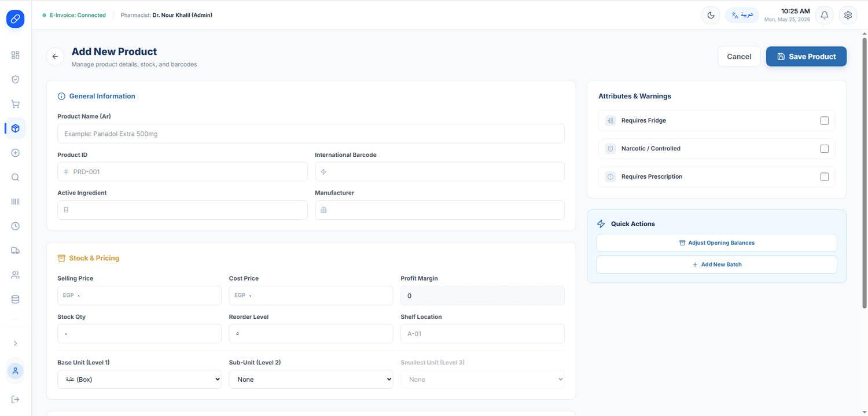Focus the Product Name (Ar) field
The image size is (868, 416).
pyautogui.click(x=311, y=134)
